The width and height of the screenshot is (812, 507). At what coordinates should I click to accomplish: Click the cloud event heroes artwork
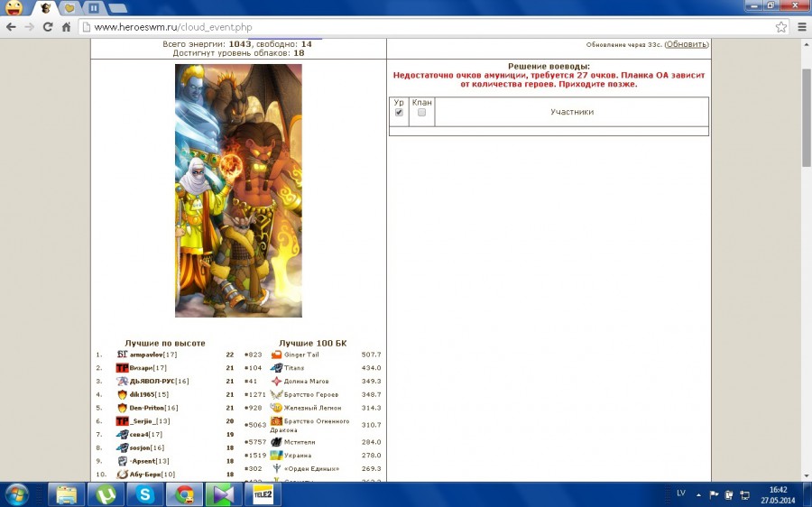click(238, 190)
